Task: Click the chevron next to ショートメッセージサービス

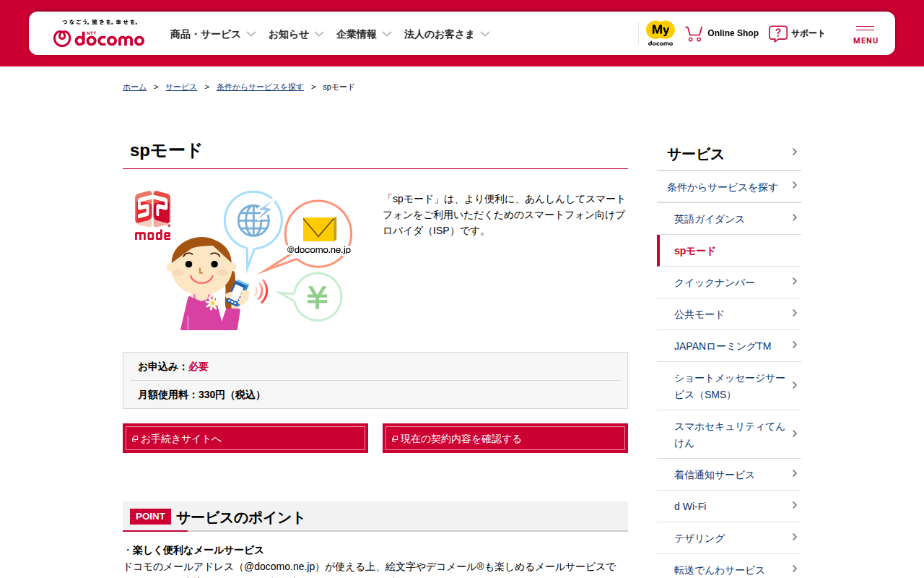Action: (794, 385)
